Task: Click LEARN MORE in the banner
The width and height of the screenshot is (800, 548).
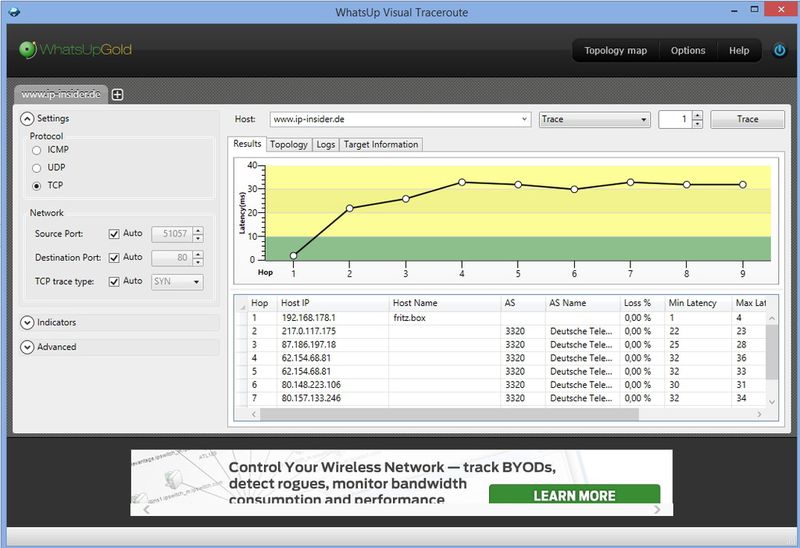Action: [574, 494]
